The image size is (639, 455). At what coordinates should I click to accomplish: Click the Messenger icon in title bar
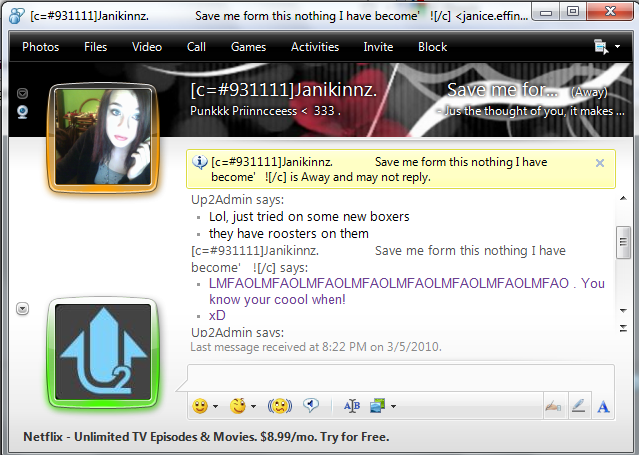16,16
